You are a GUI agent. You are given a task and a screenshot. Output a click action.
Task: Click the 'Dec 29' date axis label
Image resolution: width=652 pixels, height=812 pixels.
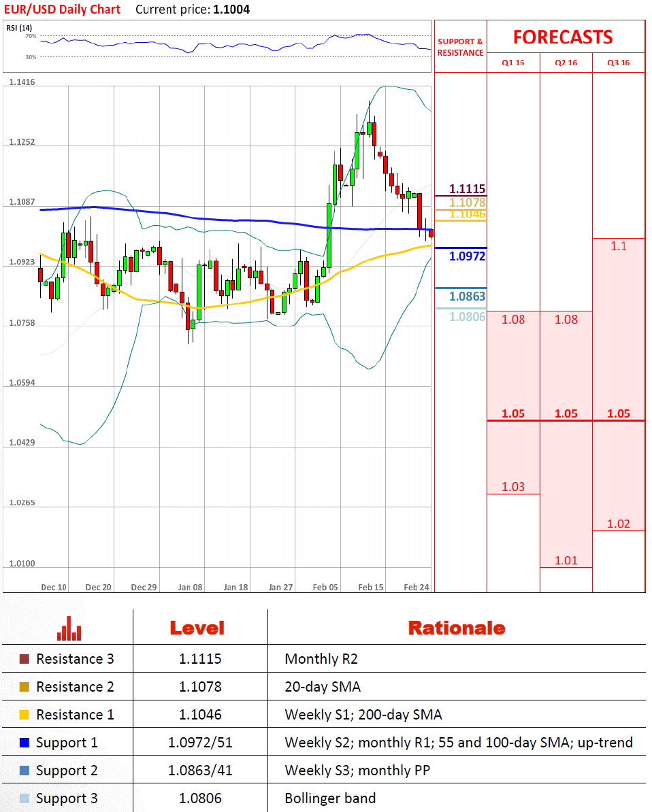[x=144, y=588]
